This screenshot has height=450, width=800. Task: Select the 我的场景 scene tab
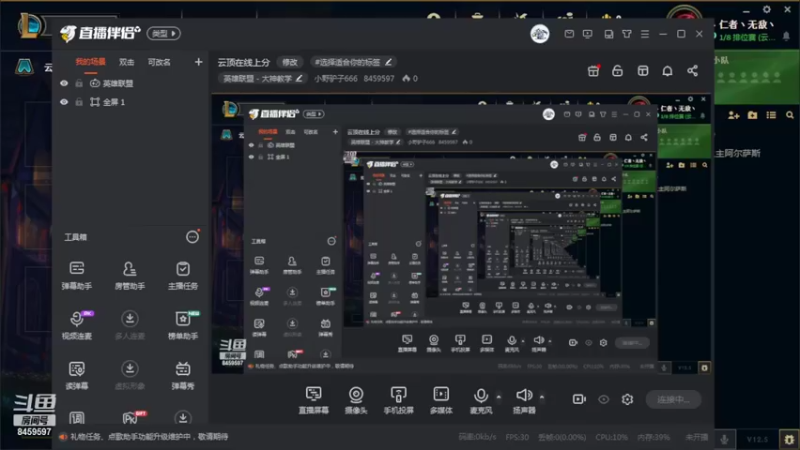click(x=90, y=62)
